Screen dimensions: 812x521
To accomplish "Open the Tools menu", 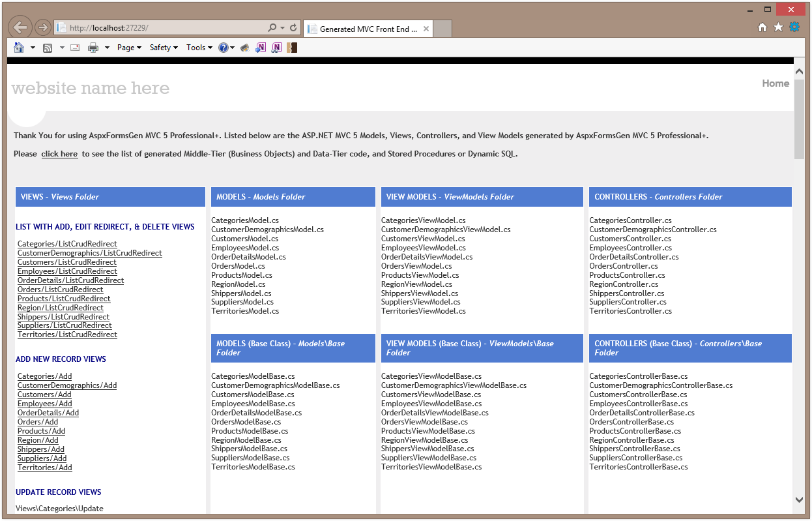I will coord(199,48).
